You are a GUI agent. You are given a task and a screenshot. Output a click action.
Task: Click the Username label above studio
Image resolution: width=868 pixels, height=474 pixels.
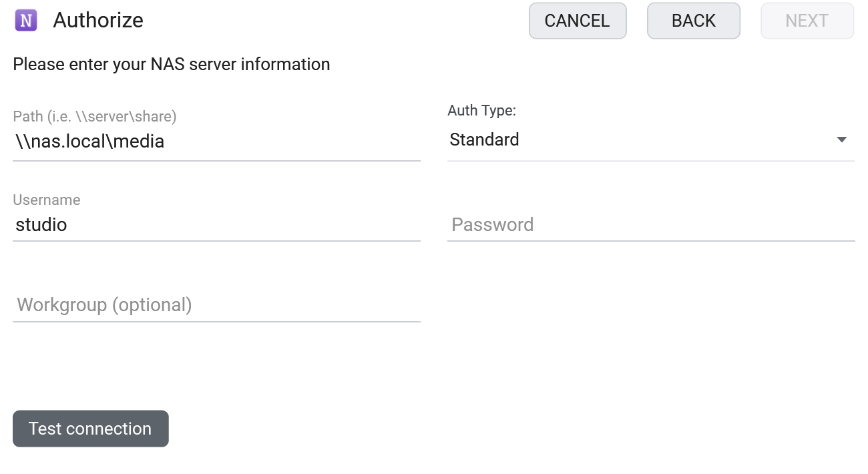[47, 200]
